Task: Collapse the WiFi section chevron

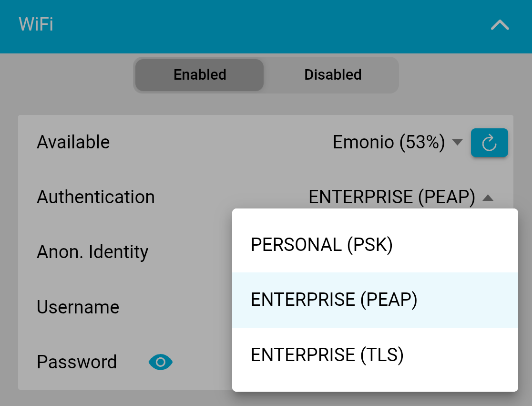Action: click(x=500, y=25)
